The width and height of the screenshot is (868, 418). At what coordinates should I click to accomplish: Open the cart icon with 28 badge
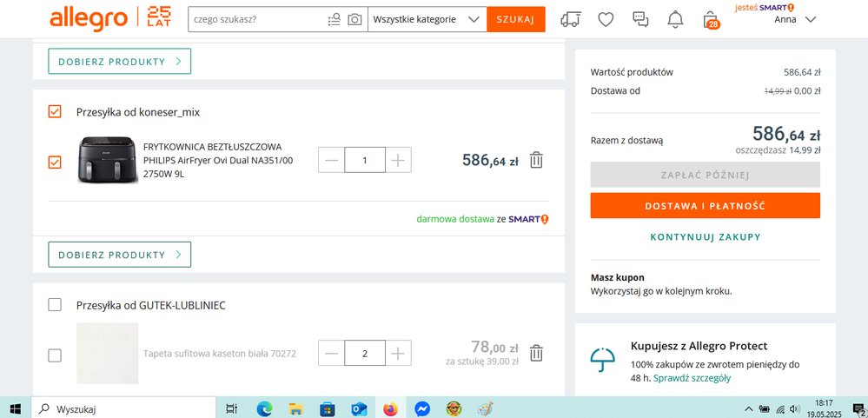click(x=710, y=20)
